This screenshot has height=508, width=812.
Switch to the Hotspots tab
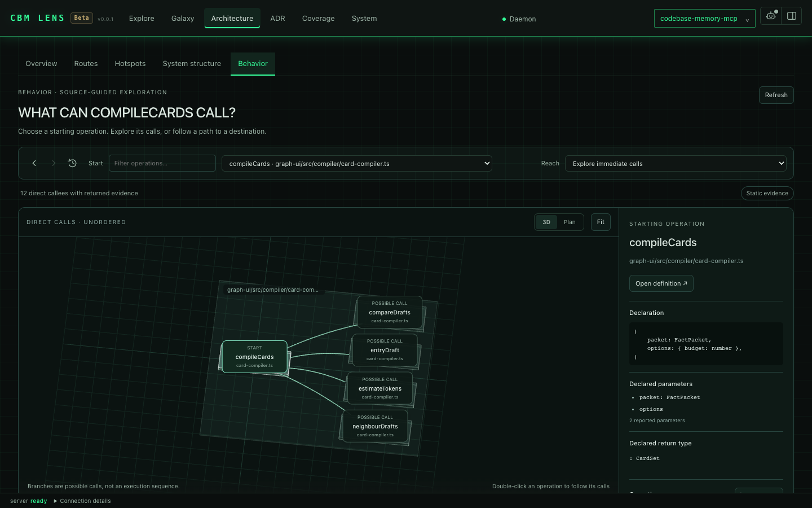click(130, 64)
